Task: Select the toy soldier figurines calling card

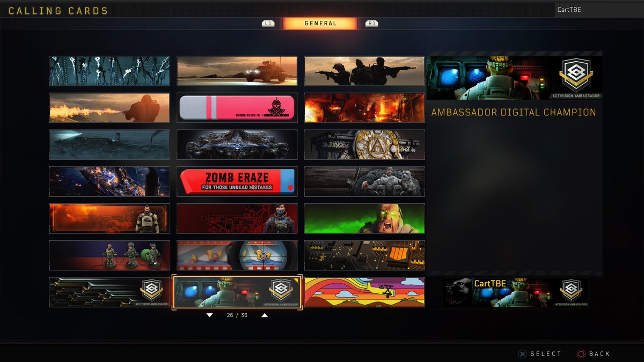Action: tap(109, 255)
